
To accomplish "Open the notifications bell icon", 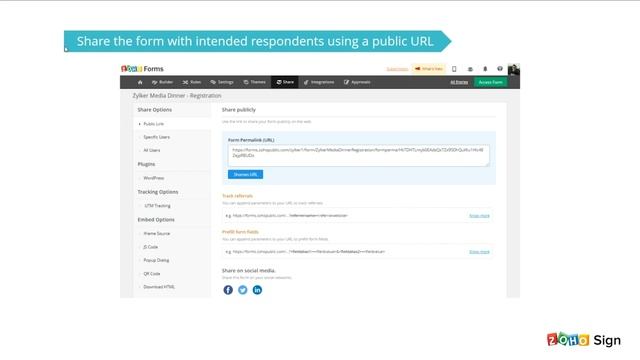I will (x=485, y=69).
